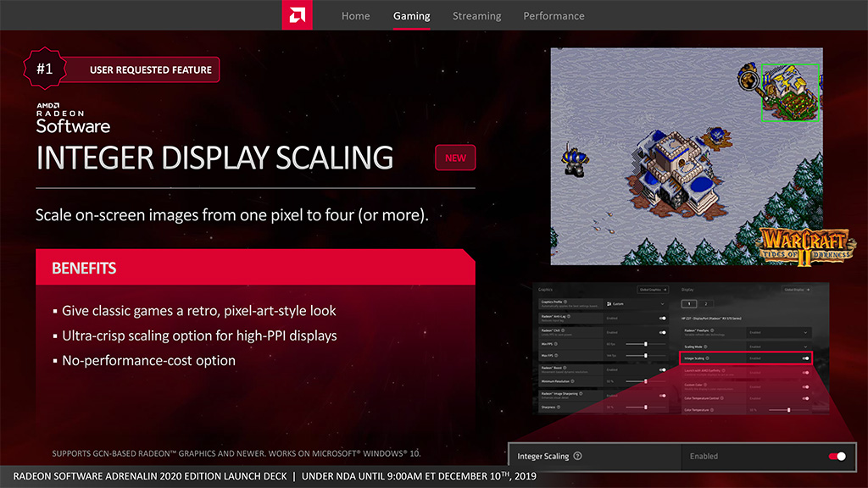Screen dimensions: 868x488
Task: Toggle Radeon Anti-Lag switch
Action: pos(663,319)
